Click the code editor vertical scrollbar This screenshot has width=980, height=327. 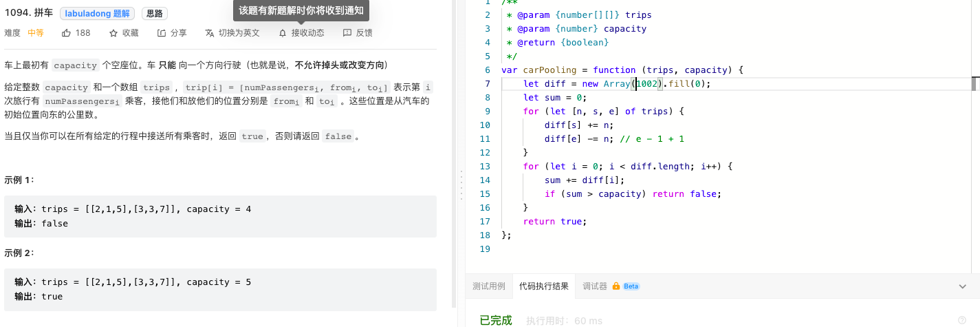(974, 84)
